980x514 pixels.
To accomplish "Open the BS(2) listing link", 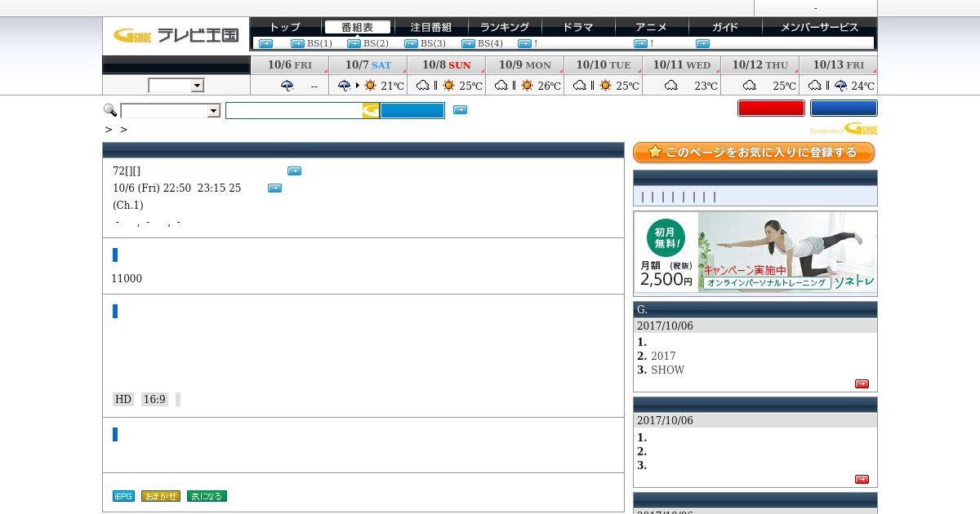I will (376, 43).
